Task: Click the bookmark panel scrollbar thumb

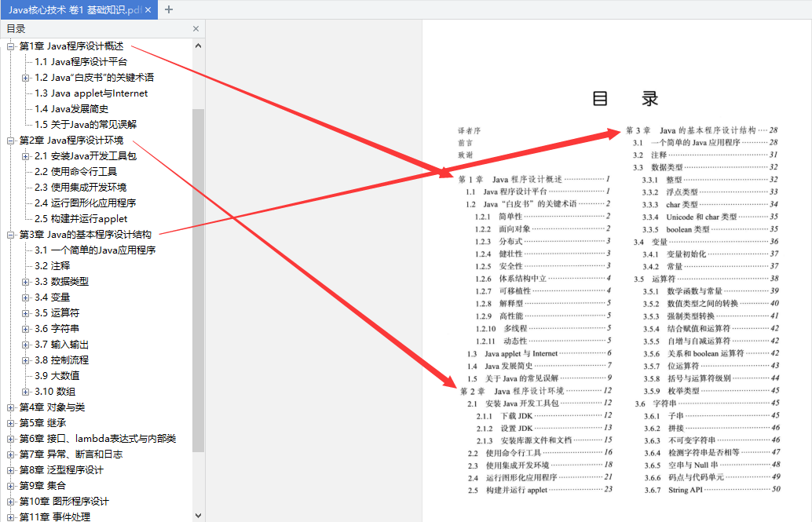Action: click(199, 280)
